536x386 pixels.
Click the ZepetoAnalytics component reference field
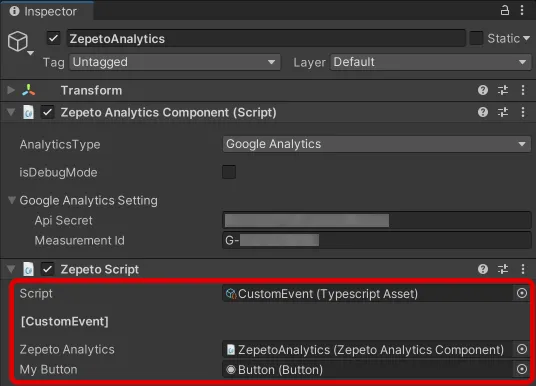[367, 350]
